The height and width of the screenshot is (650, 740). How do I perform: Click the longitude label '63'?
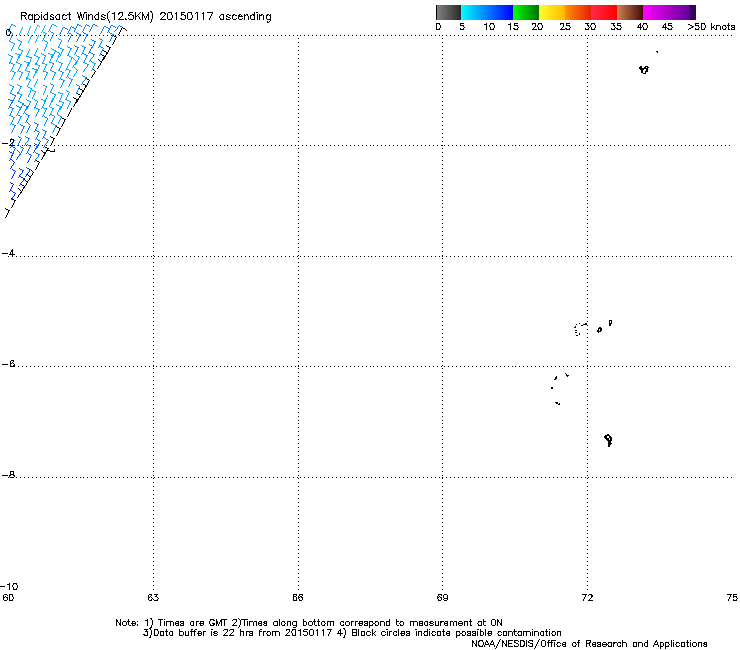click(x=153, y=598)
